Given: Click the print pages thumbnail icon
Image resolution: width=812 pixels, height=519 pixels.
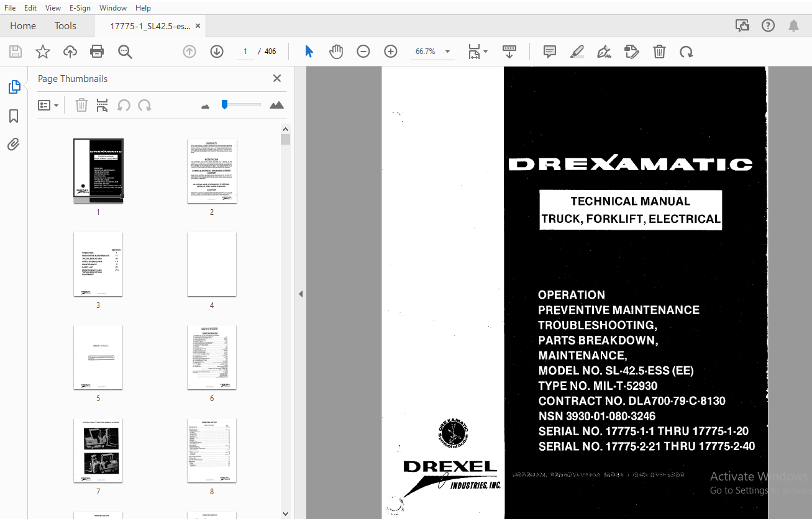Looking at the screenshot, I should pos(103,105).
